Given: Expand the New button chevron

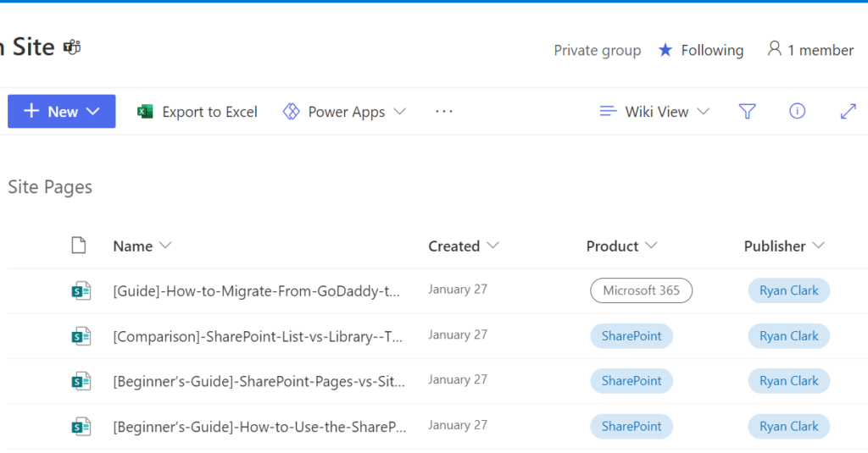Looking at the screenshot, I should [x=93, y=111].
